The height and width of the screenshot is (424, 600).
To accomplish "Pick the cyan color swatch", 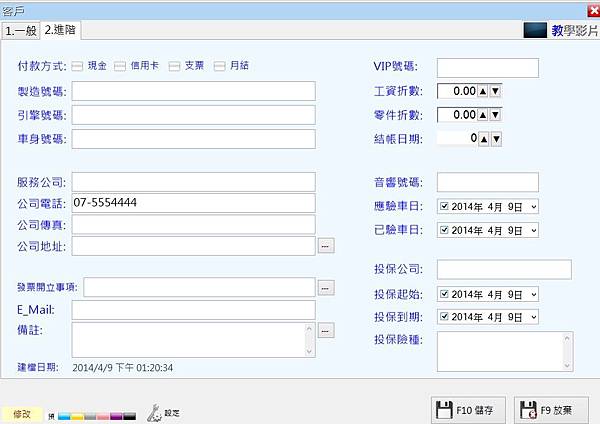I will pyautogui.click(x=64, y=416).
